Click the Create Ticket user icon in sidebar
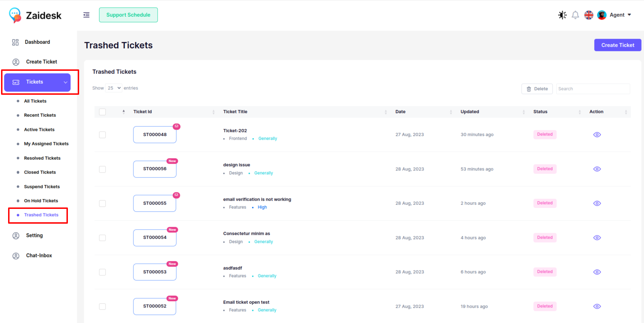Viewport: 644px width, 323px height. (16, 62)
